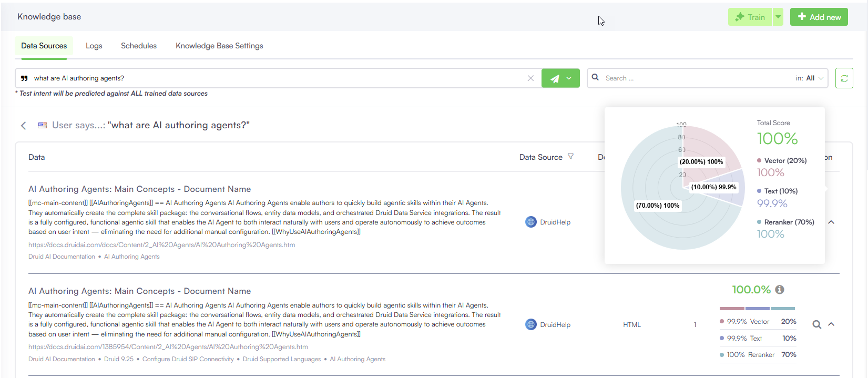This screenshot has width=868, height=378.
Task: Go back using the left chevron arrow
Action: coord(23,125)
